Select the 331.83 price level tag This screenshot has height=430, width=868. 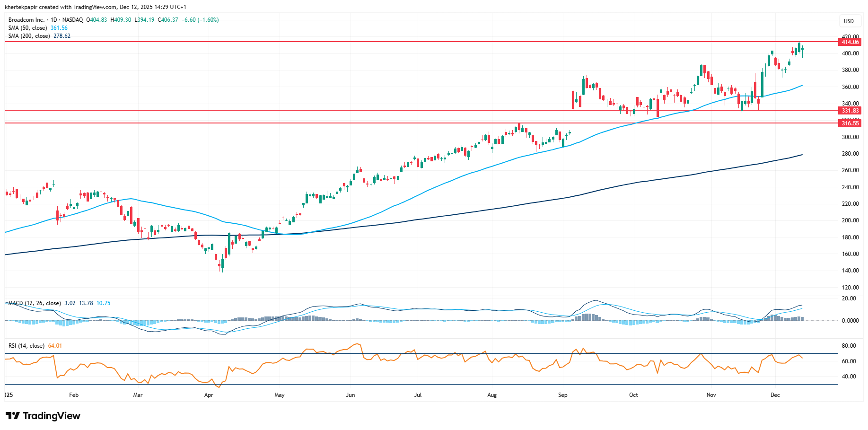tap(850, 111)
